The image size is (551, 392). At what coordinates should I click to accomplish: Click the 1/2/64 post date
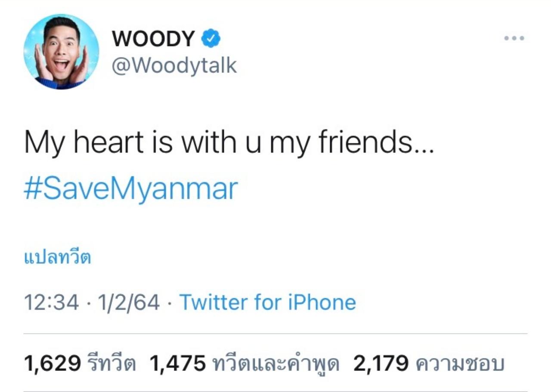pyautogui.click(x=129, y=302)
